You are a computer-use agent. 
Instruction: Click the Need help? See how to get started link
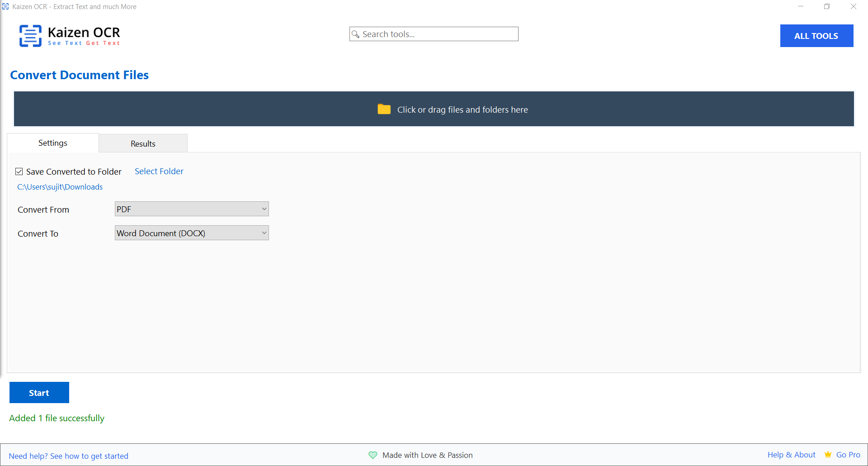(69, 456)
